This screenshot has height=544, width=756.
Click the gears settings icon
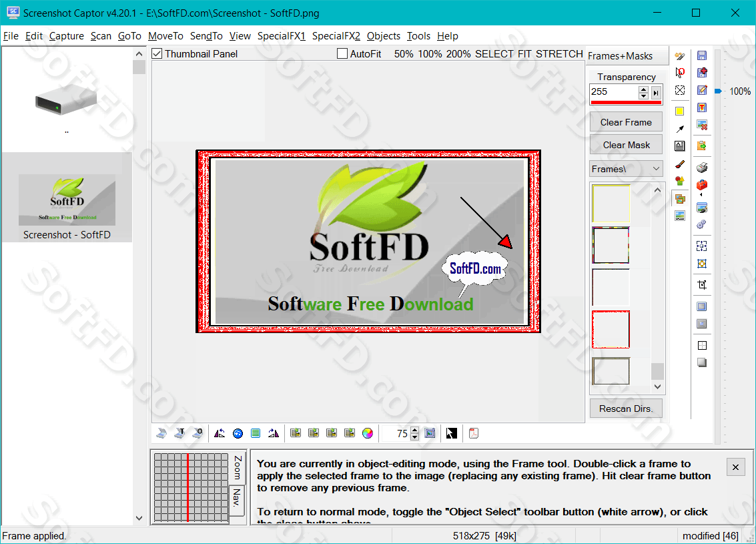coord(702,224)
